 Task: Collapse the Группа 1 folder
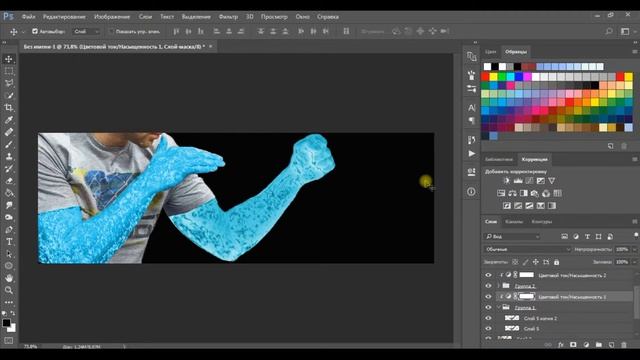click(x=498, y=307)
